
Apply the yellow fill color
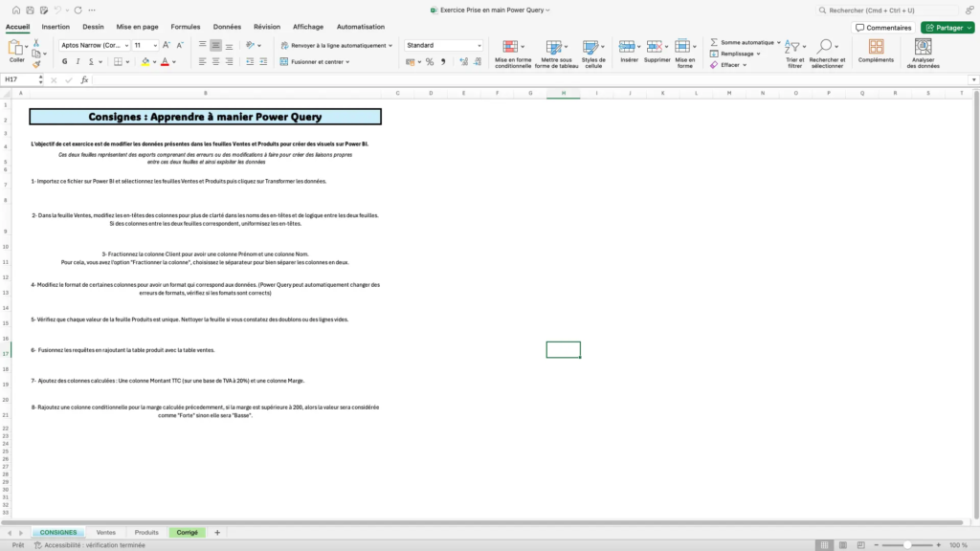tap(145, 62)
